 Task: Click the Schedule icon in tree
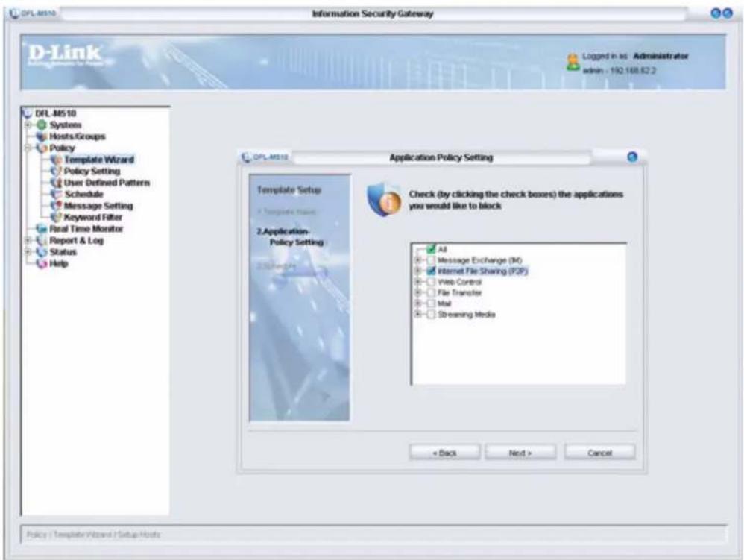coord(56,194)
